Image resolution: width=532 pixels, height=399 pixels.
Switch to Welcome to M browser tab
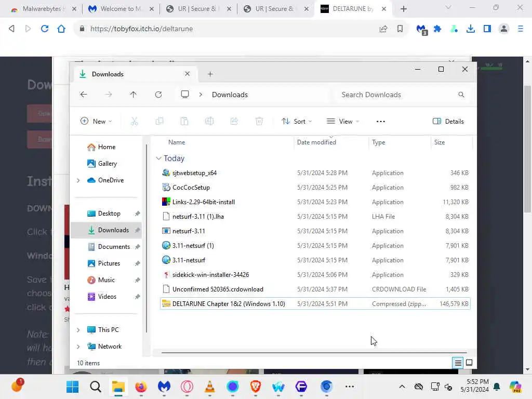[121, 9]
